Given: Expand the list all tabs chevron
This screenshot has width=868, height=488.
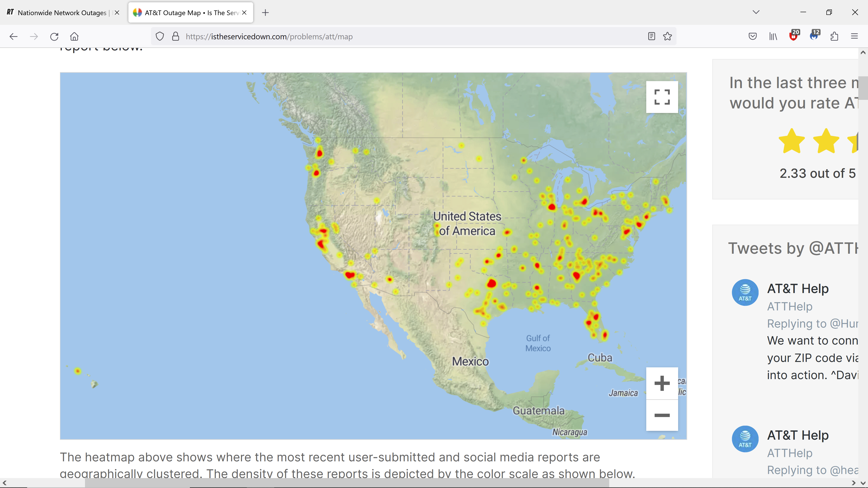Looking at the screenshot, I should click(756, 12).
